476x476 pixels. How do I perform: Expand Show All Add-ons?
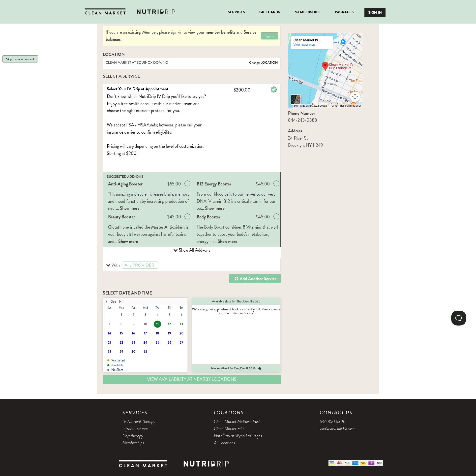coord(192,250)
